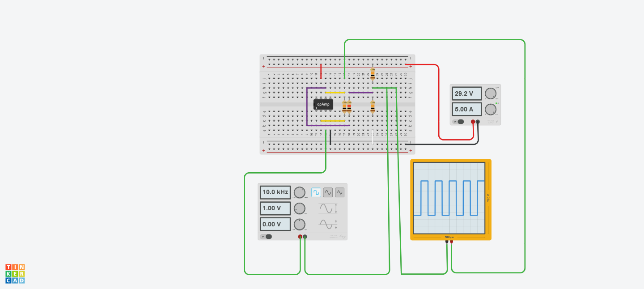
Task: Click the DC offset knob beside 0.00 V
Action: pyautogui.click(x=299, y=224)
